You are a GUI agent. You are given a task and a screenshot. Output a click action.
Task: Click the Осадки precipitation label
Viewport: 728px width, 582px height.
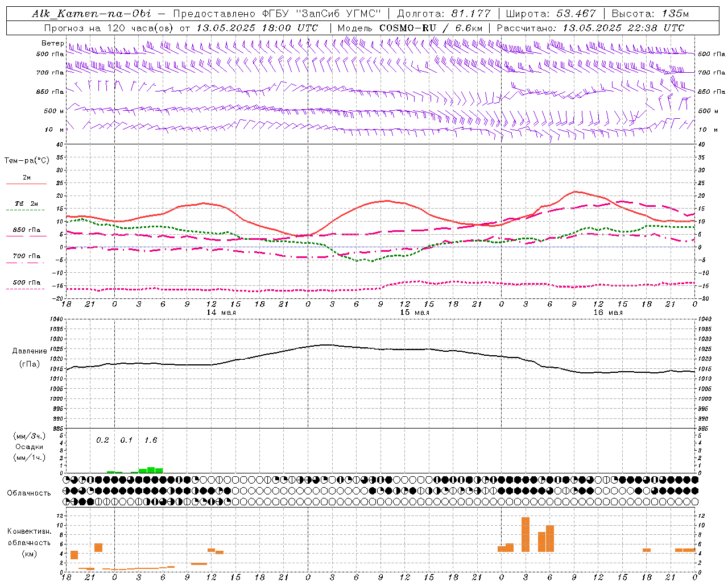[x=29, y=447]
